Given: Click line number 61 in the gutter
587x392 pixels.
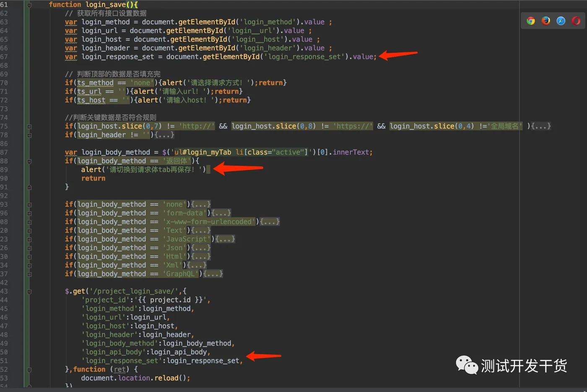Looking at the screenshot, I should (4, 5).
